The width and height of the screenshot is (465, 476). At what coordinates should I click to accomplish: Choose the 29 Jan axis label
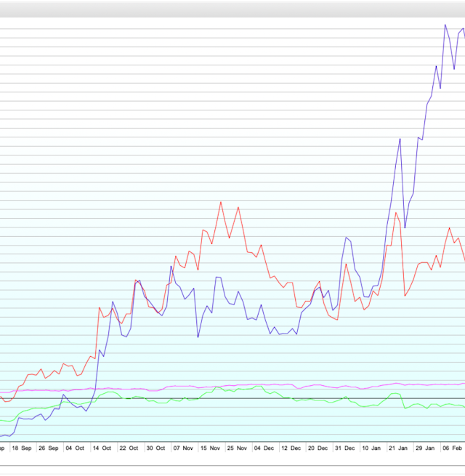point(425,448)
